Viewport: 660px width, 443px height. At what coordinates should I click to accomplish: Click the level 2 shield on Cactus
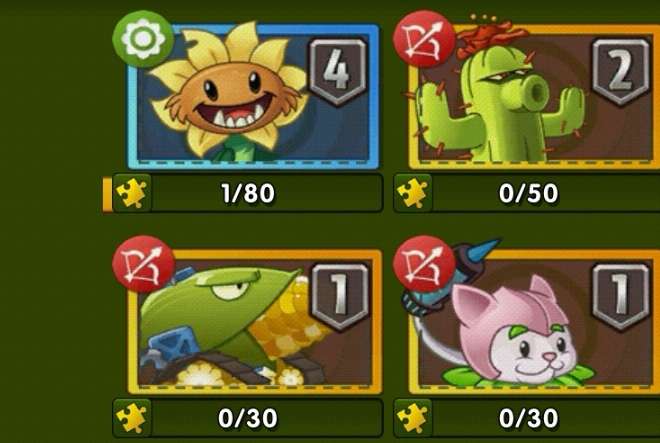[620, 71]
